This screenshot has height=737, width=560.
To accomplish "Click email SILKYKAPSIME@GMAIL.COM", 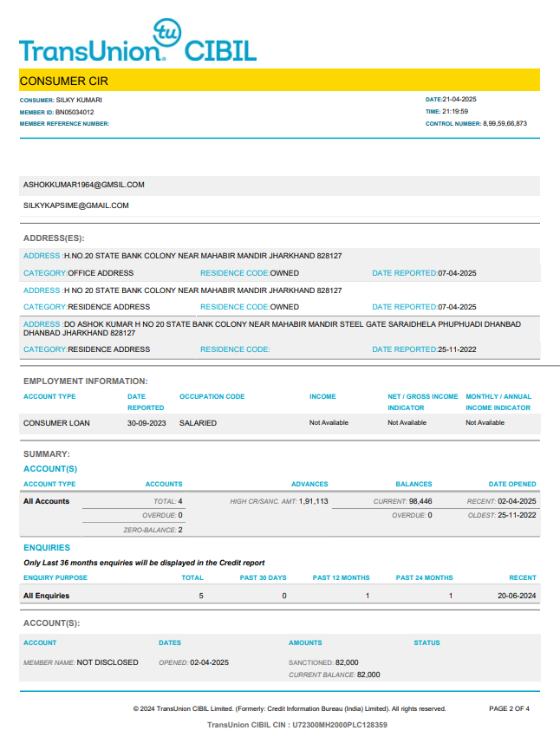I will [76, 205].
